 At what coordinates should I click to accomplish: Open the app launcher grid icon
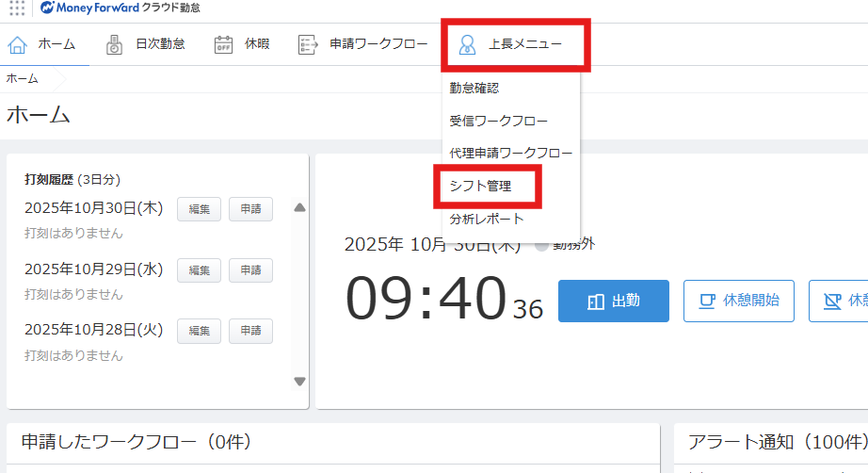[x=17, y=8]
